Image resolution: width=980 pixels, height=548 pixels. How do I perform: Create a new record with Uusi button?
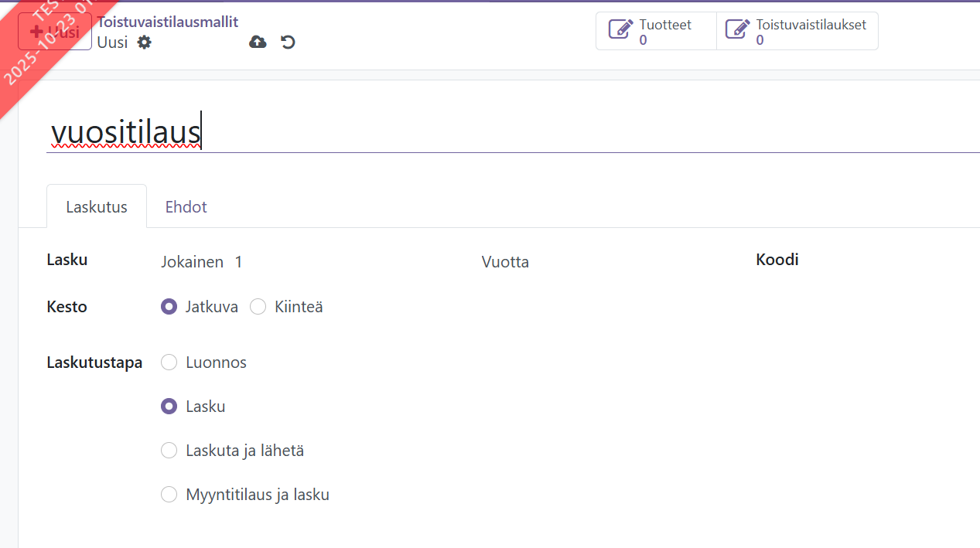[55, 32]
